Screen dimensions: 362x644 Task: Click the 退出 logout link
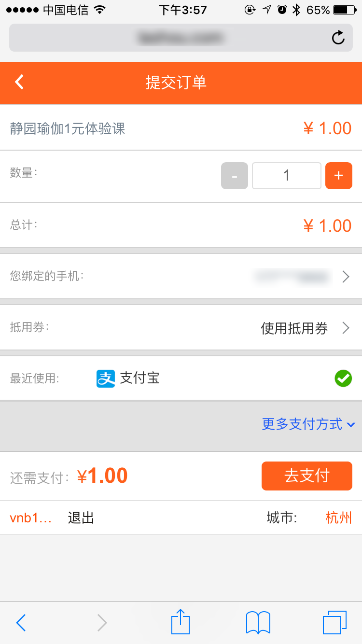click(81, 518)
